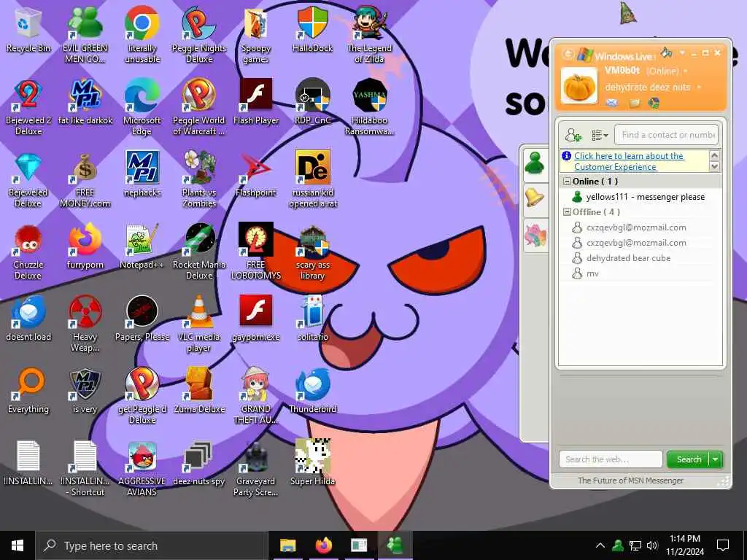
Task: Click the back arrow in Messenger title bar
Action: pos(568,54)
